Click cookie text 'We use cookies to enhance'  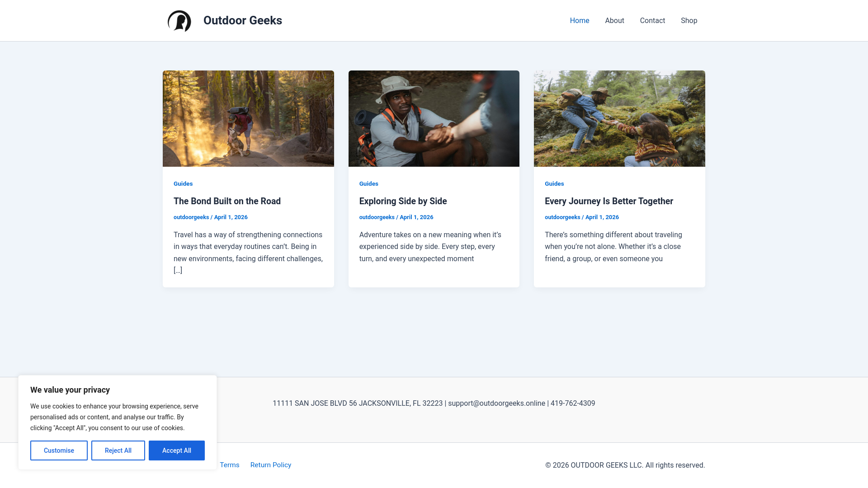[114, 417]
